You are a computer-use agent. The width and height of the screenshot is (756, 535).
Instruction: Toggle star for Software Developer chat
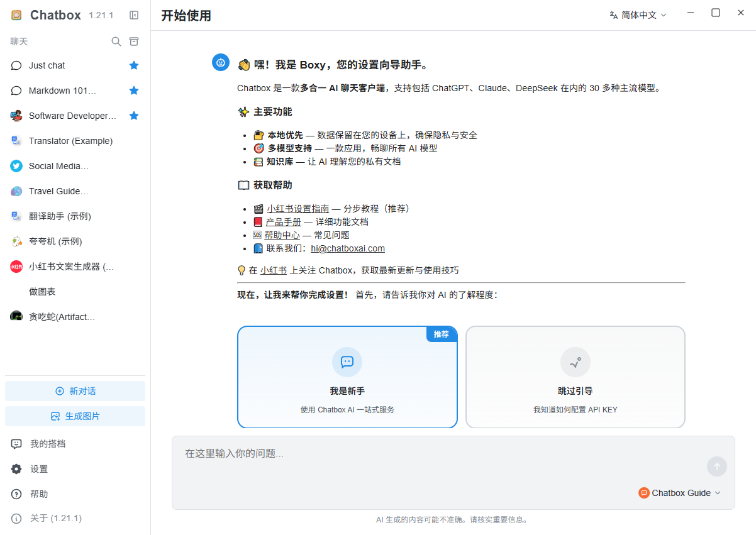tap(134, 116)
